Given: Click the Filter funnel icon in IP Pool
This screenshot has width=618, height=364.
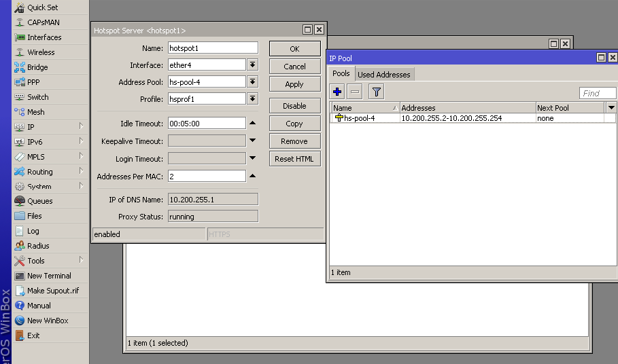Looking at the screenshot, I should pos(377,92).
